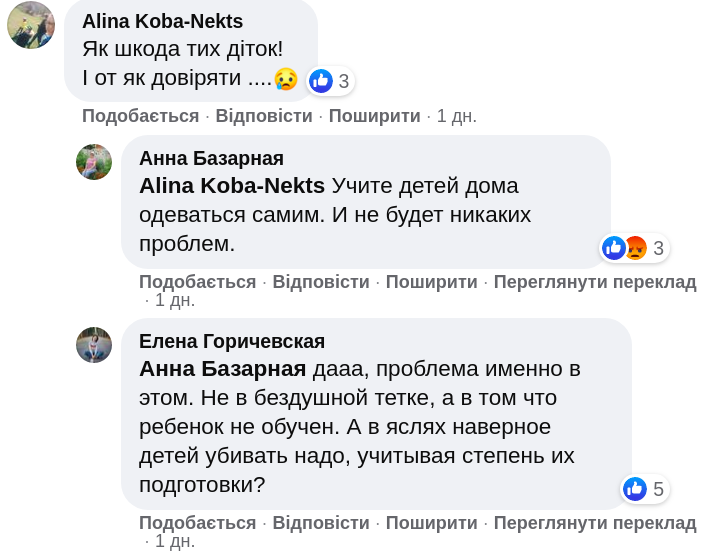The height and width of the screenshot is (555, 724).
Task: Open like reaction on Анна Базарная's comment
Action: tap(613, 248)
